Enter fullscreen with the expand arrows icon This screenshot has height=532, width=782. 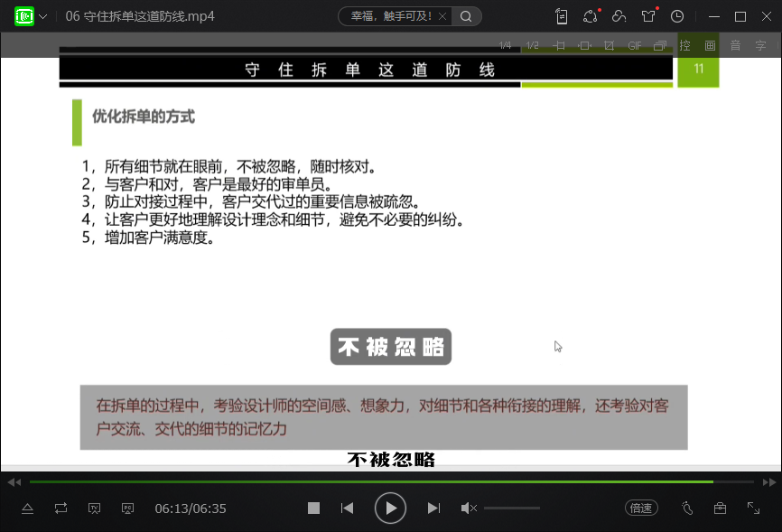pos(753,509)
